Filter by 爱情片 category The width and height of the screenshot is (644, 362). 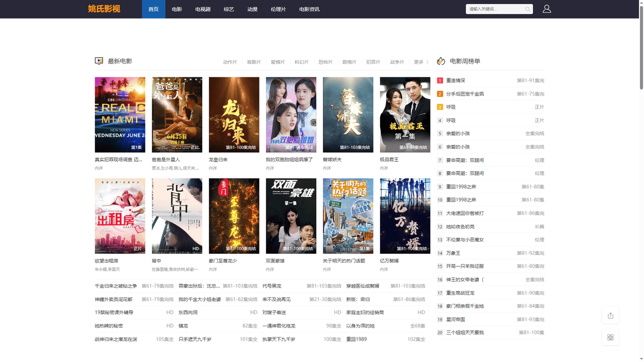(x=278, y=62)
